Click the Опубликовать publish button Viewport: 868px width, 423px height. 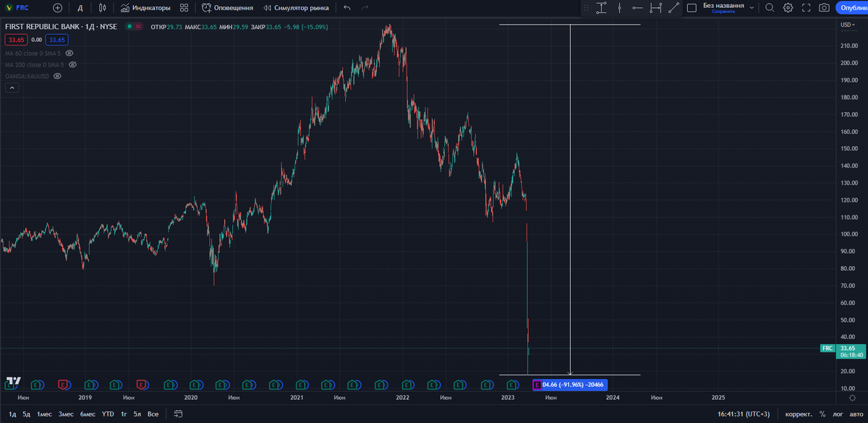pyautogui.click(x=852, y=8)
